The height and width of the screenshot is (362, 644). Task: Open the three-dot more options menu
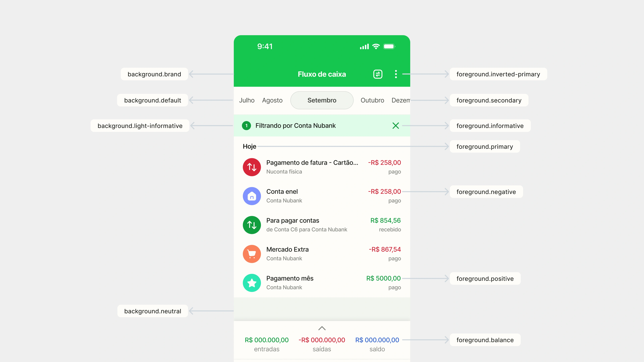(x=396, y=74)
